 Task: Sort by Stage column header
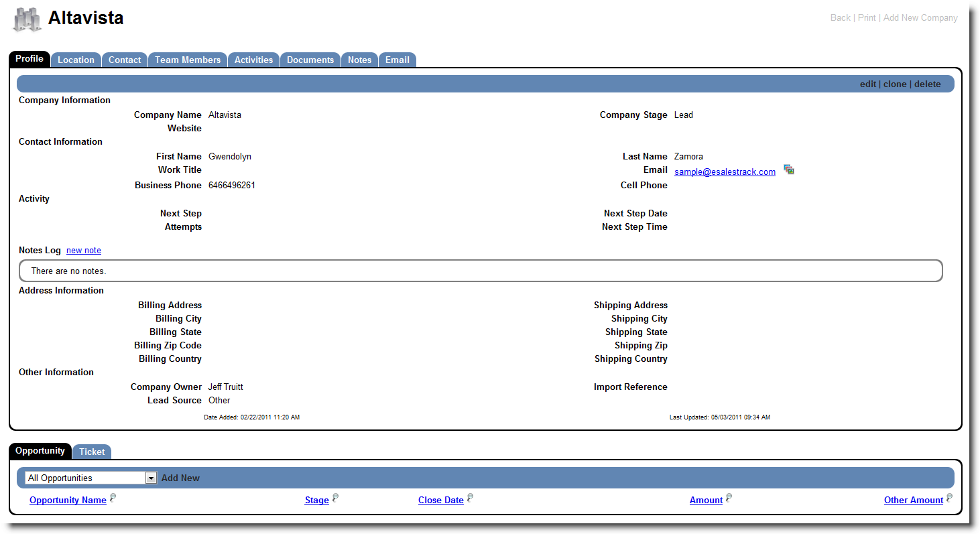point(317,500)
